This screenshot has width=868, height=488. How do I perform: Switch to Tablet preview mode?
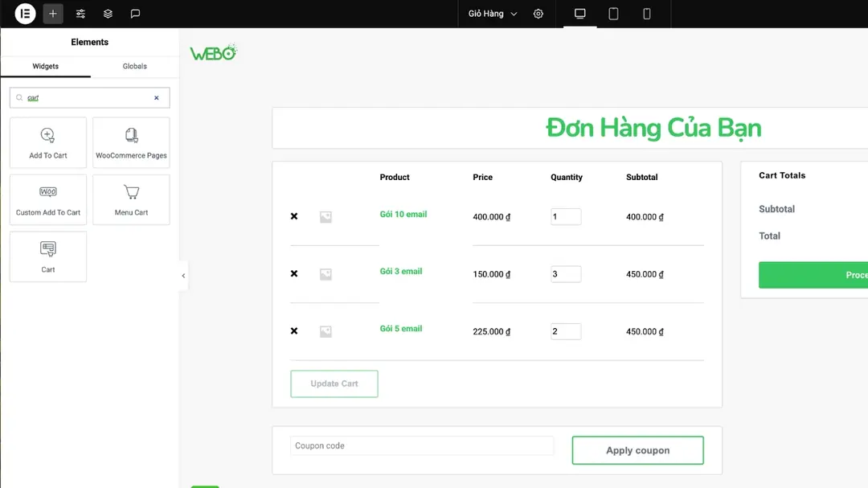(x=613, y=14)
